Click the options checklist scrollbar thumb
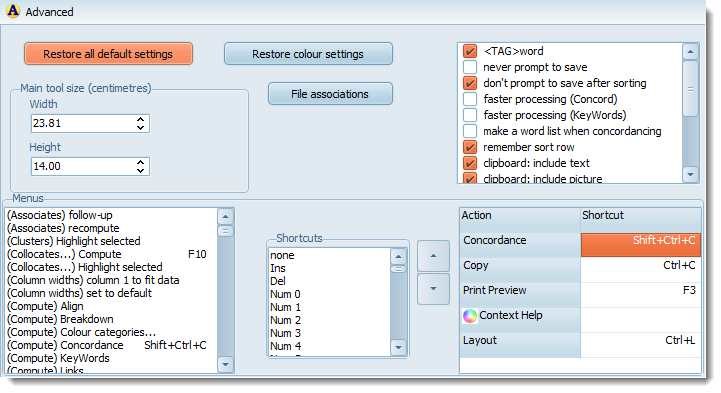The height and width of the screenshot is (393, 721). 690,89
